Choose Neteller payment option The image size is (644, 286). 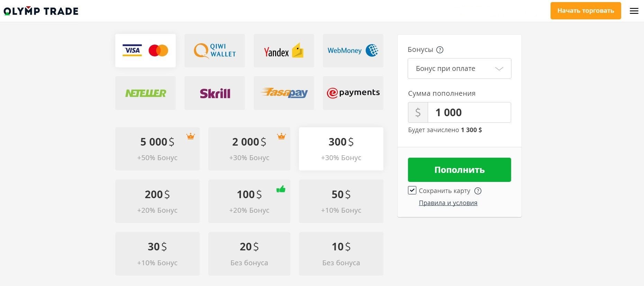(x=145, y=93)
